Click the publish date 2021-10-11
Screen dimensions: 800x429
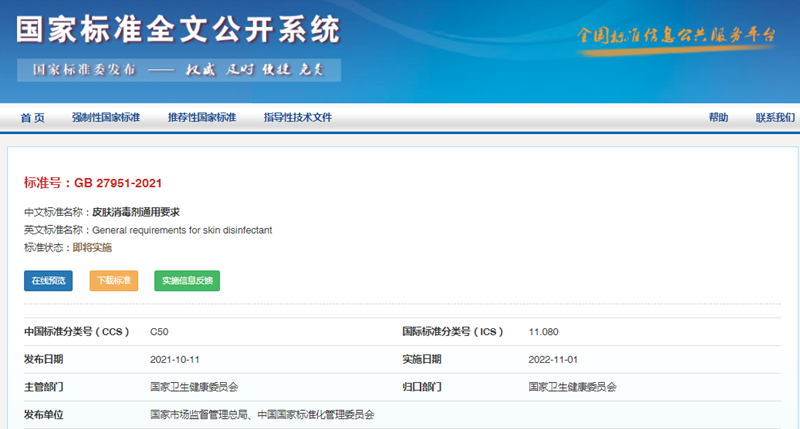[174, 358]
